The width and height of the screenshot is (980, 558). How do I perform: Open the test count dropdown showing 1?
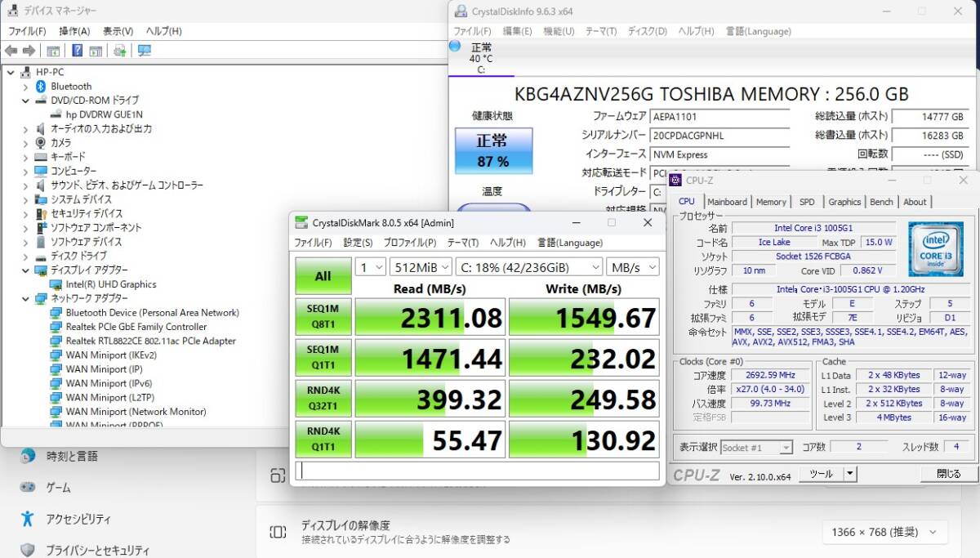[370, 267]
